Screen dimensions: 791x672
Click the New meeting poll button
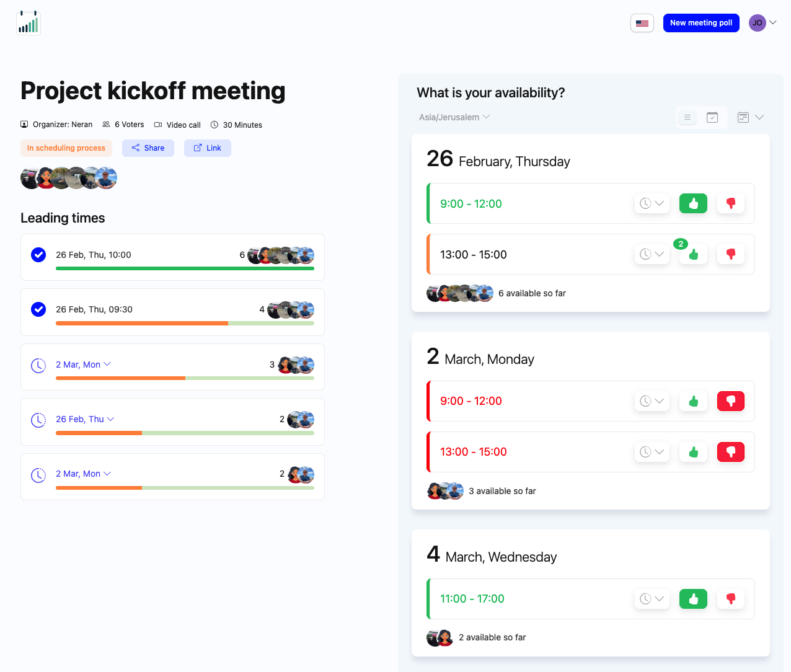(701, 22)
